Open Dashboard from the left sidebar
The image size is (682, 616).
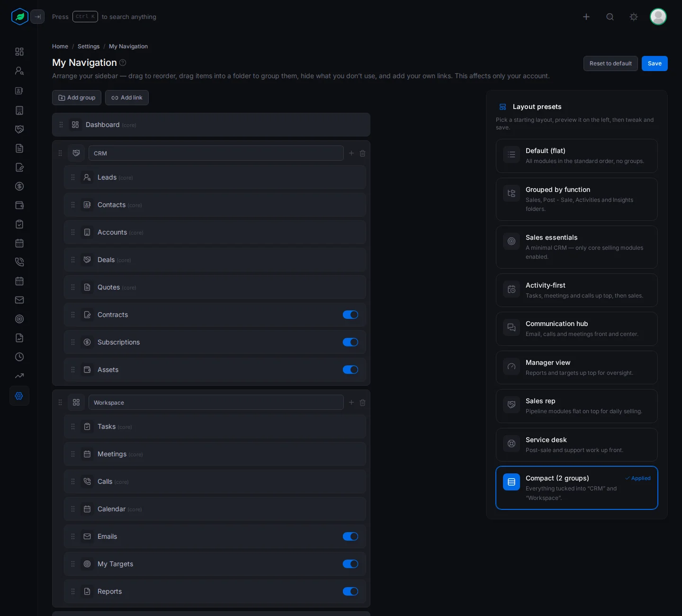point(19,52)
